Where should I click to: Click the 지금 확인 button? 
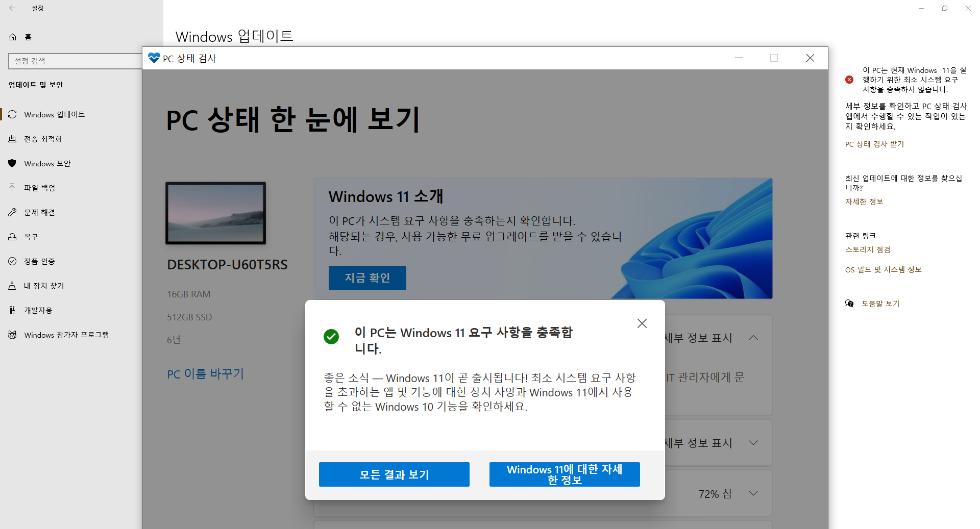pos(367,278)
